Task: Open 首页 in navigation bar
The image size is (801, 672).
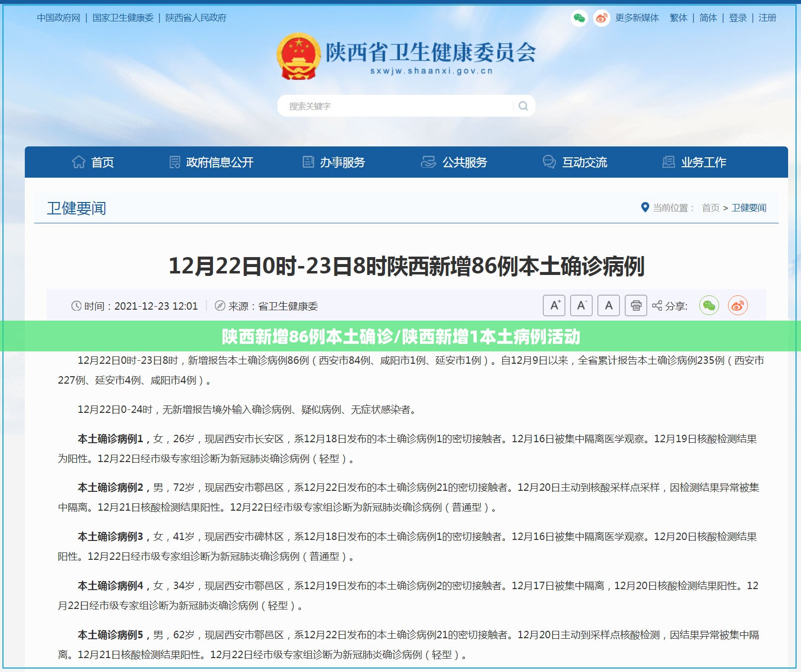Action: click(x=103, y=162)
